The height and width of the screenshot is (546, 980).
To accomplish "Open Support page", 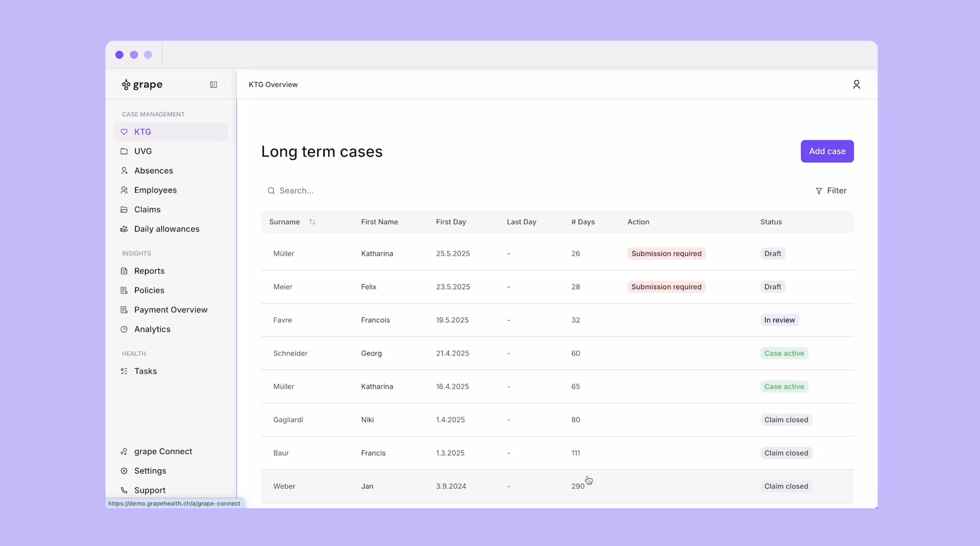I will pyautogui.click(x=171, y=490).
